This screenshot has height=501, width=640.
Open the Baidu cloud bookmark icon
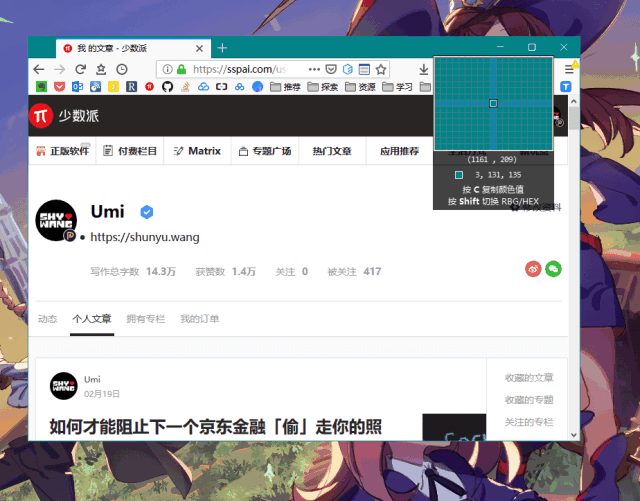click(240, 87)
